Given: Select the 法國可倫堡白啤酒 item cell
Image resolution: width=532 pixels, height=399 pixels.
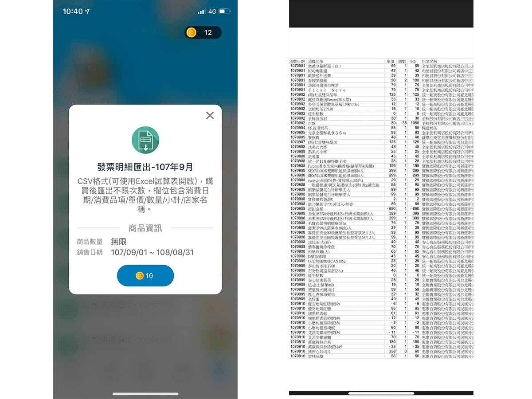Looking at the screenshot, I should coord(322,85).
